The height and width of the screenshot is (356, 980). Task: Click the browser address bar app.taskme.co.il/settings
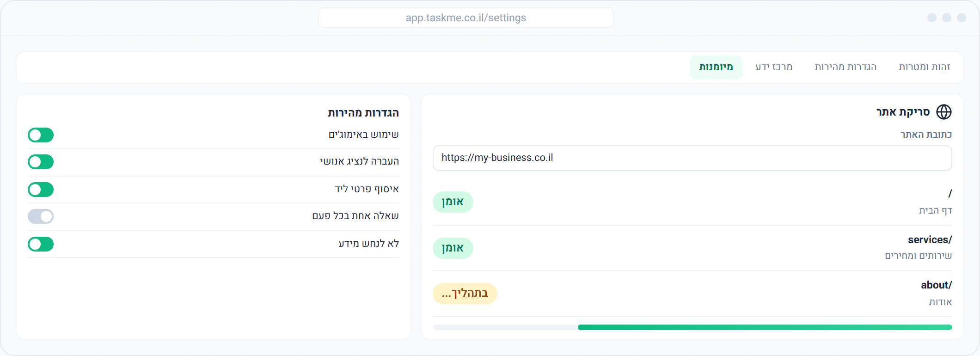[x=466, y=18]
